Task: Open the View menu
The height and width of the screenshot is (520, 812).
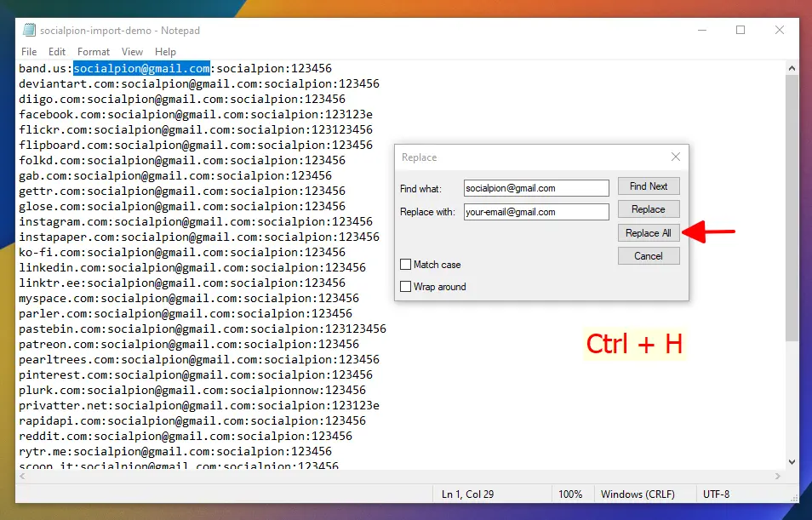Action: pos(132,52)
